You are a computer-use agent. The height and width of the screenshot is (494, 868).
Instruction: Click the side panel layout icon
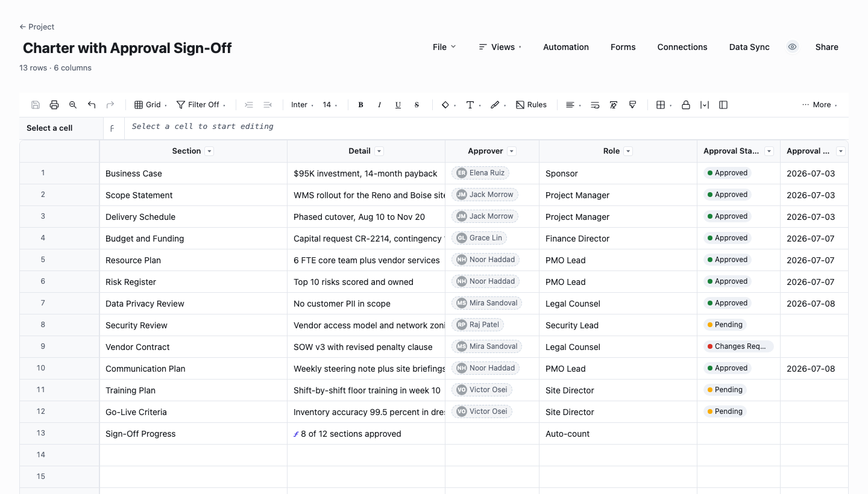[723, 105]
